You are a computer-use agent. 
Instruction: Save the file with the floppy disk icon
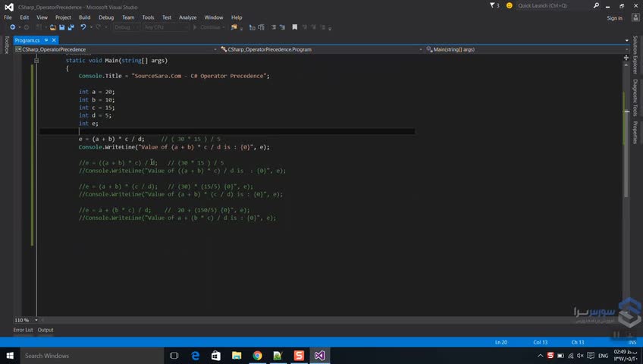(x=62, y=27)
